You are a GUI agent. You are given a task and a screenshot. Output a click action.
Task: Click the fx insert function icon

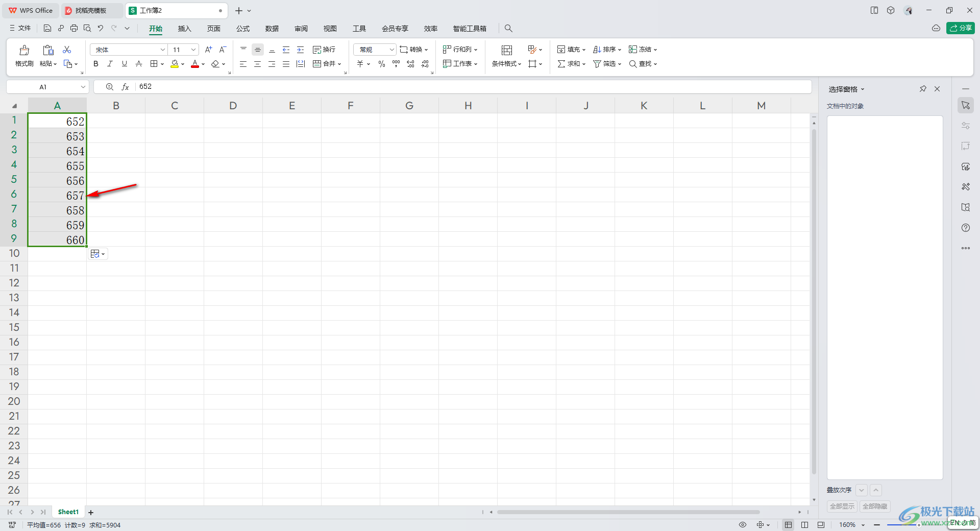pos(125,87)
